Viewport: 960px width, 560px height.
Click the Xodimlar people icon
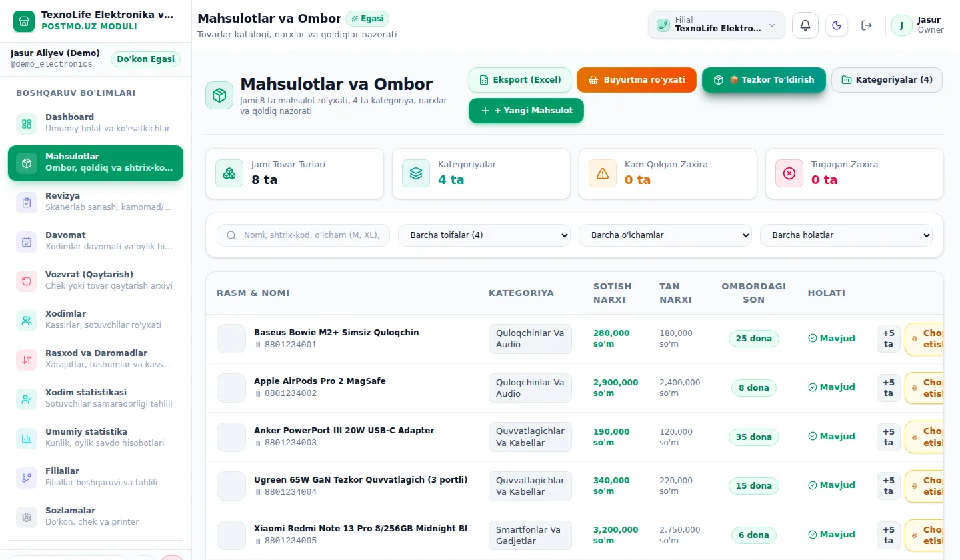click(x=27, y=320)
